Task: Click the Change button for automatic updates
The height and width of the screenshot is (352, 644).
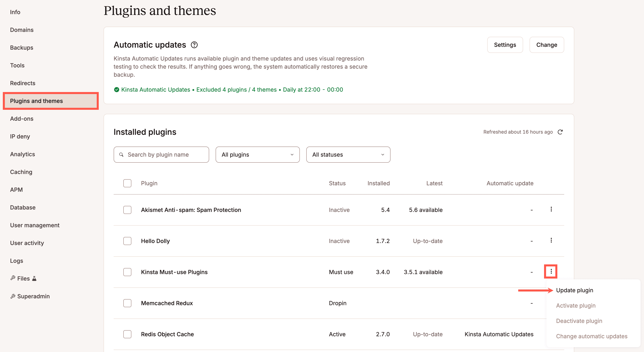Action: pyautogui.click(x=546, y=45)
